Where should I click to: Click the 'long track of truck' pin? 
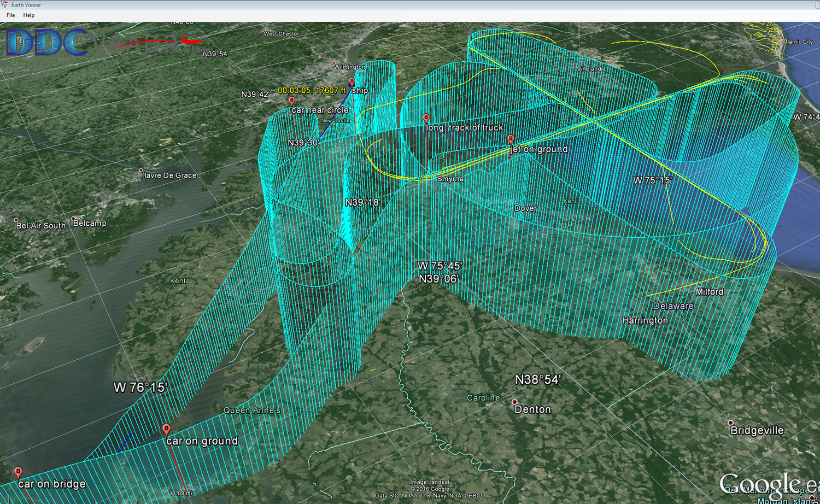pos(426,118)
